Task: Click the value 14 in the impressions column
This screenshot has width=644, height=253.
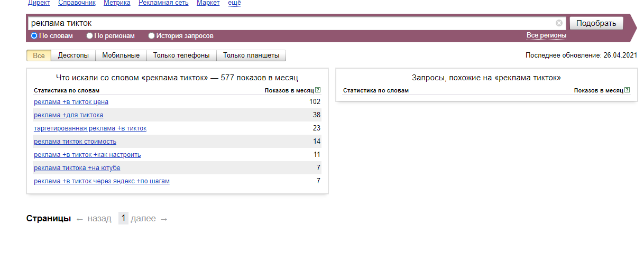Action: (x=317, y=142)
